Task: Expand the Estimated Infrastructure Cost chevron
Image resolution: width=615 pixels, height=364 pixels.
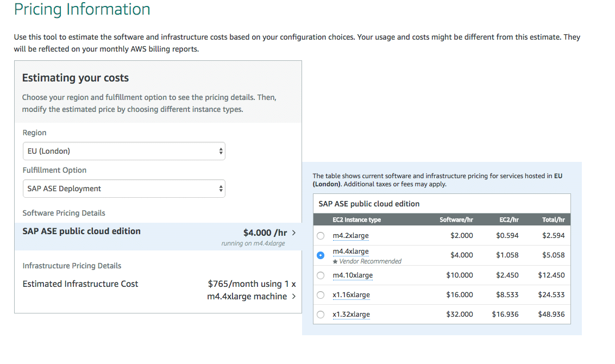Action: point(294,297)
